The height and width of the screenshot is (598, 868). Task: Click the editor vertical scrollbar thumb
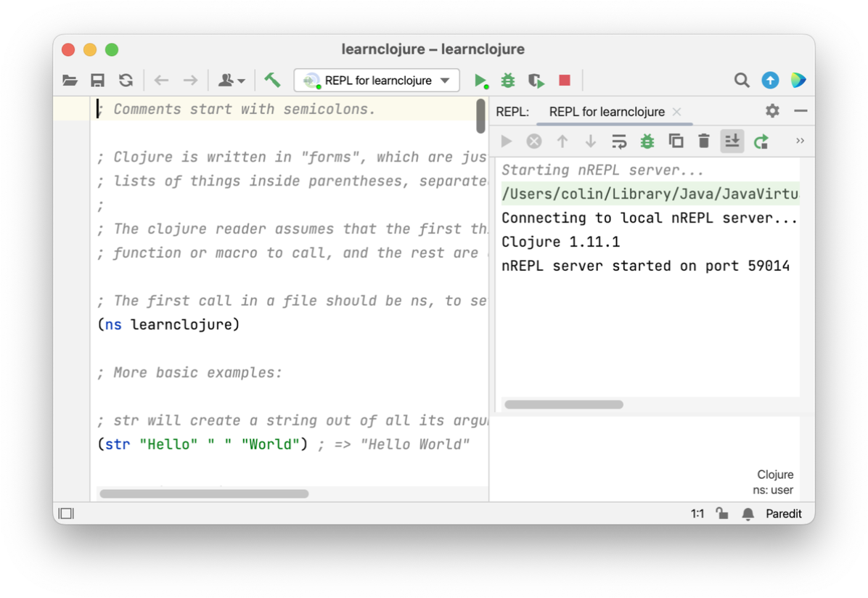pos(480,115)
